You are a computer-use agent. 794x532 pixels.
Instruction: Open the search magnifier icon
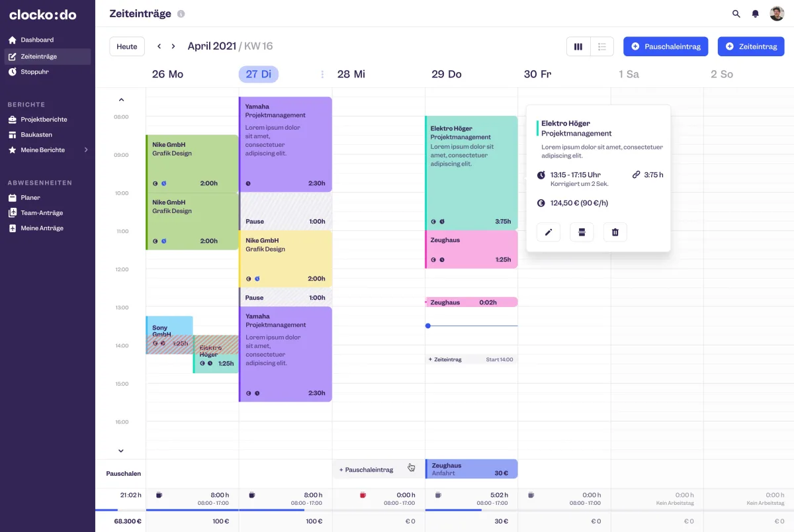point(736,13)
